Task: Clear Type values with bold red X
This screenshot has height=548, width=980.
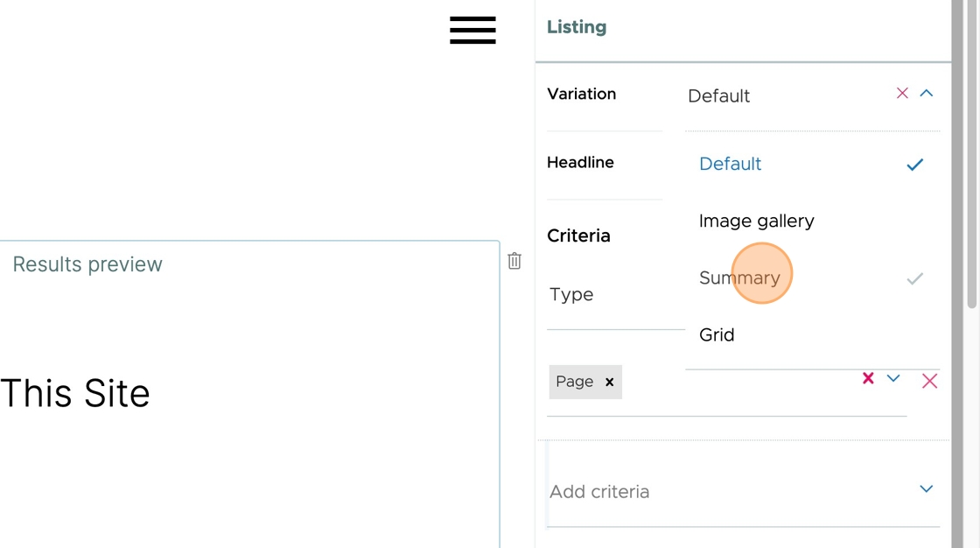Action: pos(868,378)
